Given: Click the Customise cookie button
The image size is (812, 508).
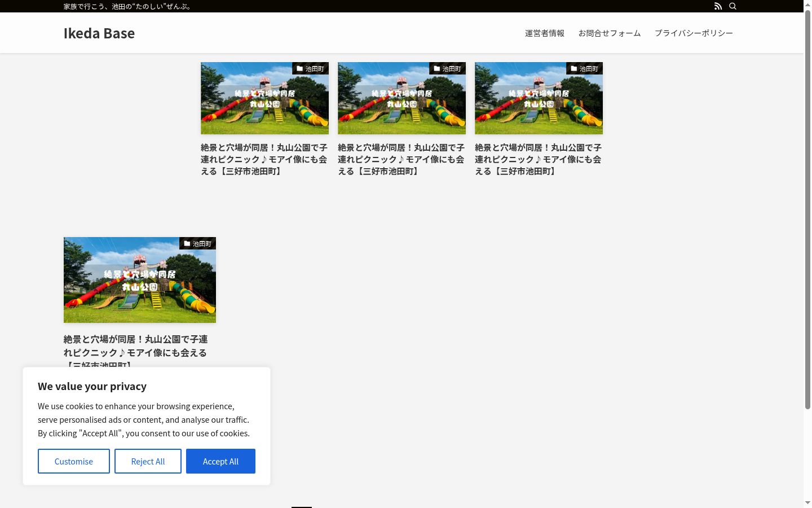Looking at the screenshot, I should [x=74, y=461].
